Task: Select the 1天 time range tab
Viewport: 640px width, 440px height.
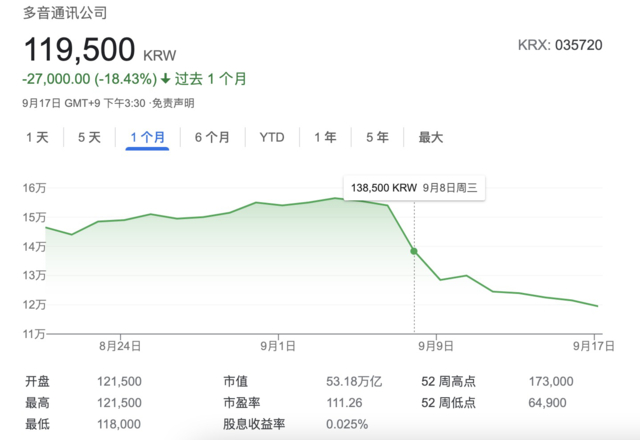Action: pos(37,137)
